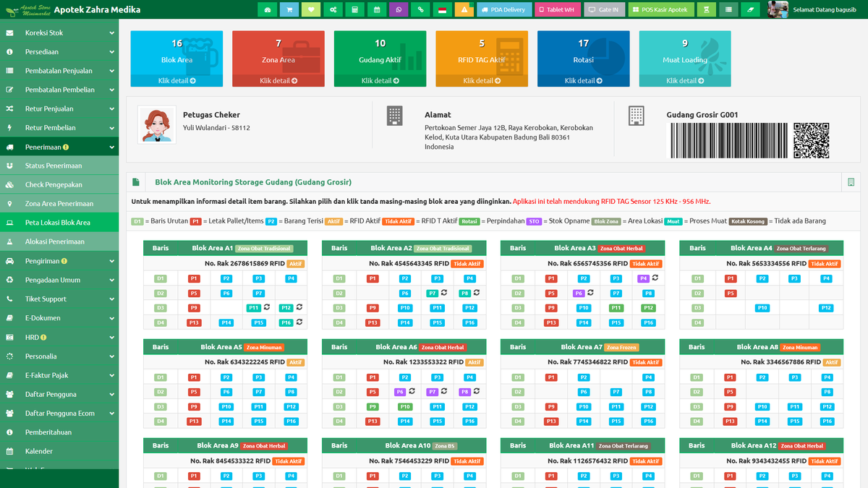Open the calendar icon in top bar

pyautogui.click(x=377, y=9)
